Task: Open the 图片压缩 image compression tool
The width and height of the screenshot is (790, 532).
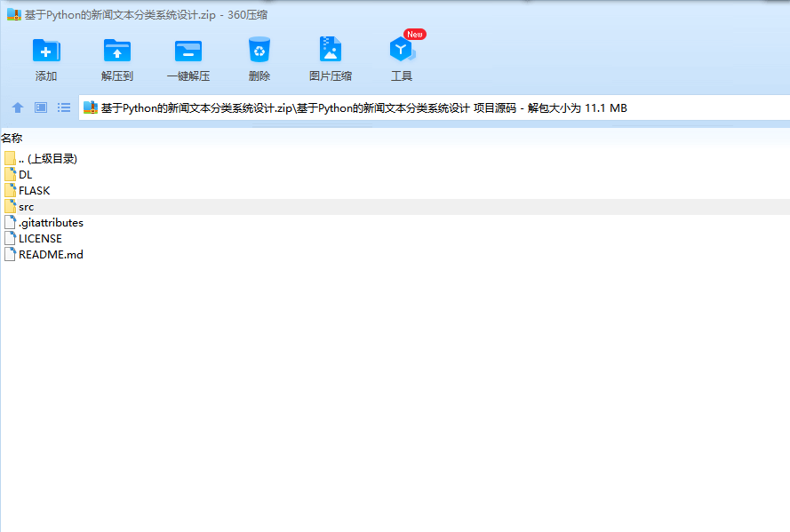Action: click(331, 50)
